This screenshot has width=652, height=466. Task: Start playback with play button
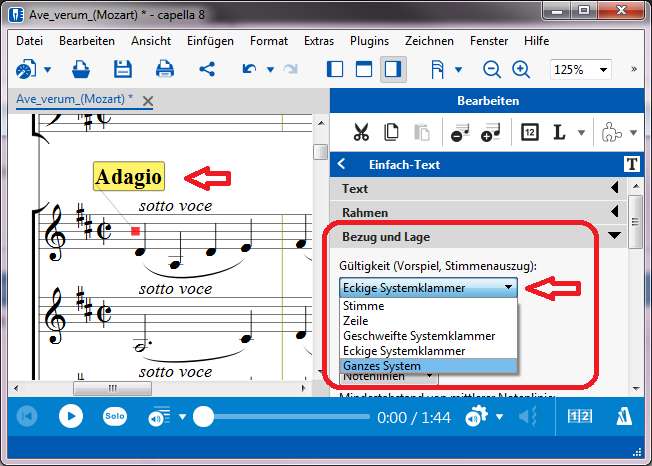point(71,416)
